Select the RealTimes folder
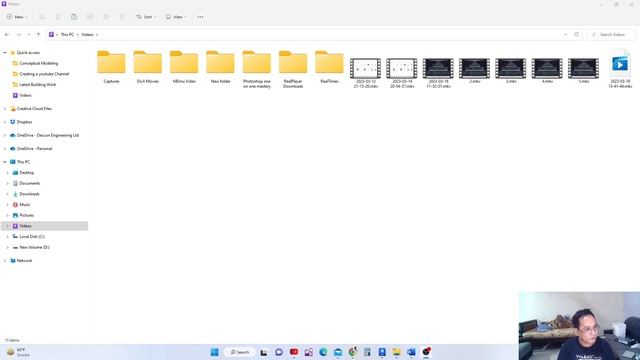This screenshot has width=640, height=360. (329, 67)
